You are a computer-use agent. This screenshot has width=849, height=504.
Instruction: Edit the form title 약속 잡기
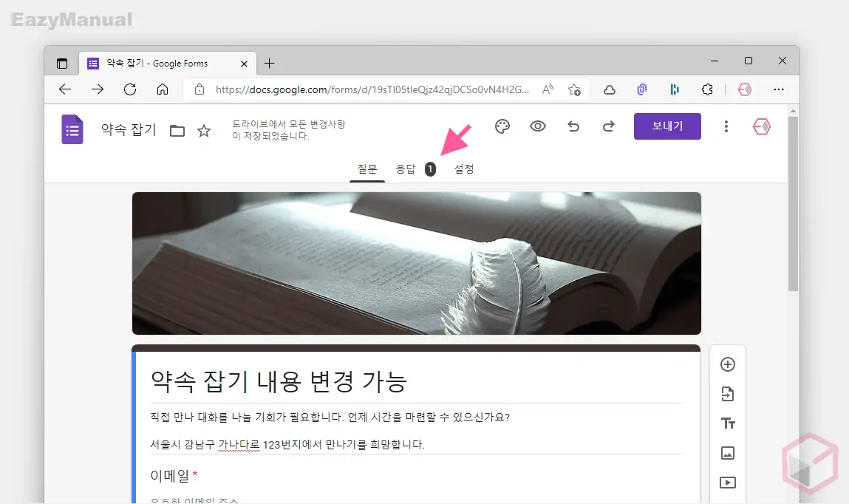129,130
